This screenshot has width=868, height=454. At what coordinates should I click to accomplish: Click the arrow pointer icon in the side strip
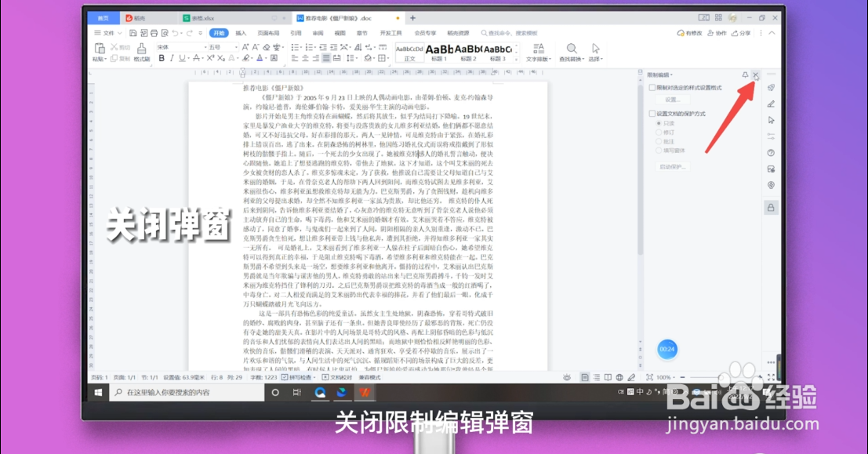771,120
